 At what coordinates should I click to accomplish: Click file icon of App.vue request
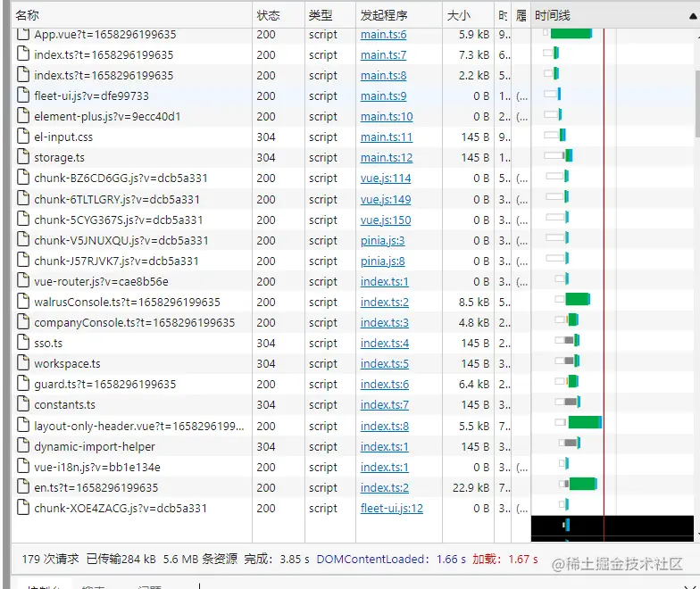pyautogui.click(x=23, y=34)
